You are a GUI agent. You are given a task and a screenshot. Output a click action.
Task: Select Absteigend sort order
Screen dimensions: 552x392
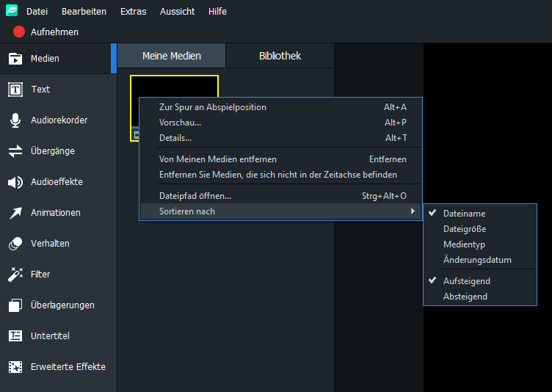coord(480,297)
